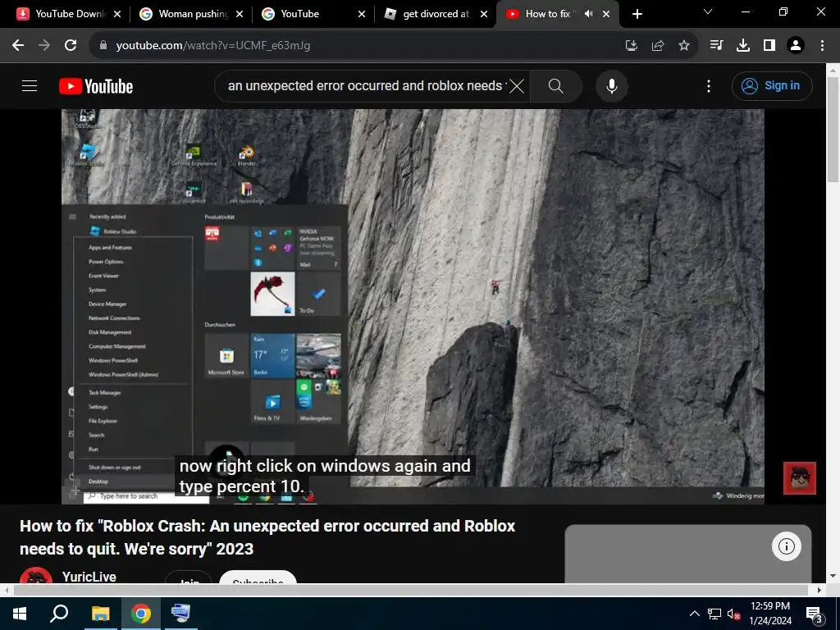Click the horizontal scrollbar at page bottom

(x=411, y=590)
